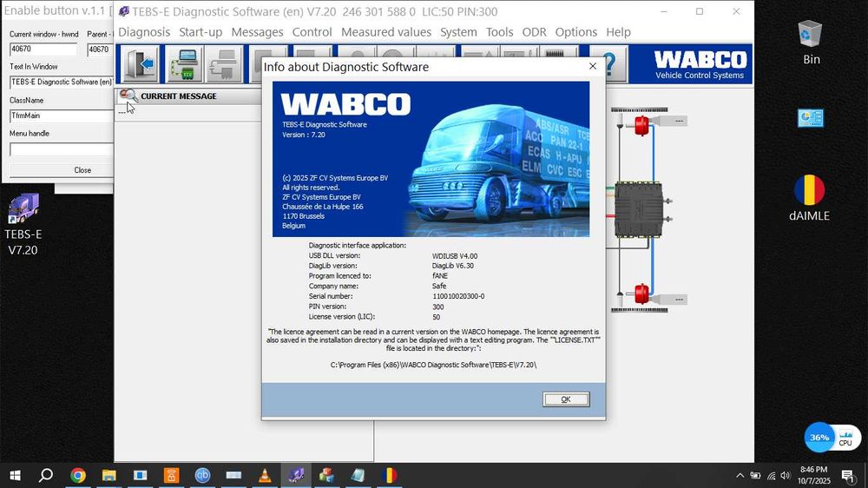
Task: Open the Help menu
Action: 618,32
